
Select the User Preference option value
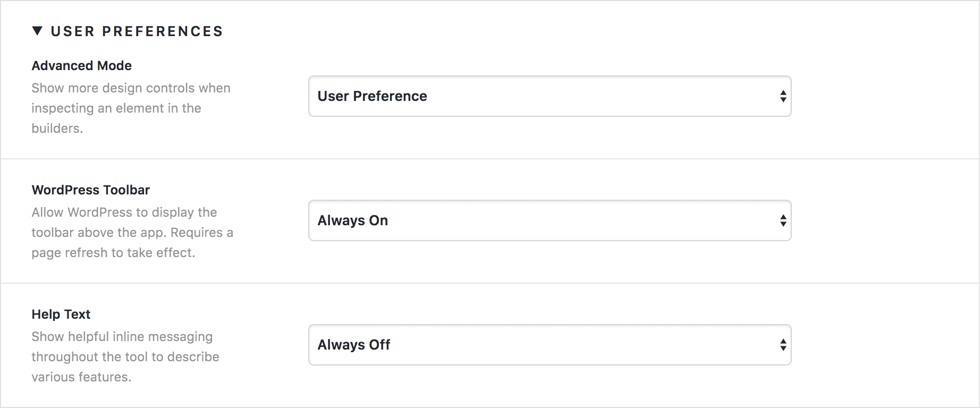coord(372,96)
